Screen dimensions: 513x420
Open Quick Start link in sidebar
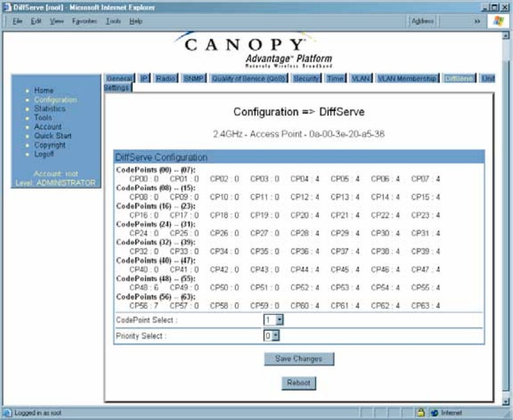point(53,136)
